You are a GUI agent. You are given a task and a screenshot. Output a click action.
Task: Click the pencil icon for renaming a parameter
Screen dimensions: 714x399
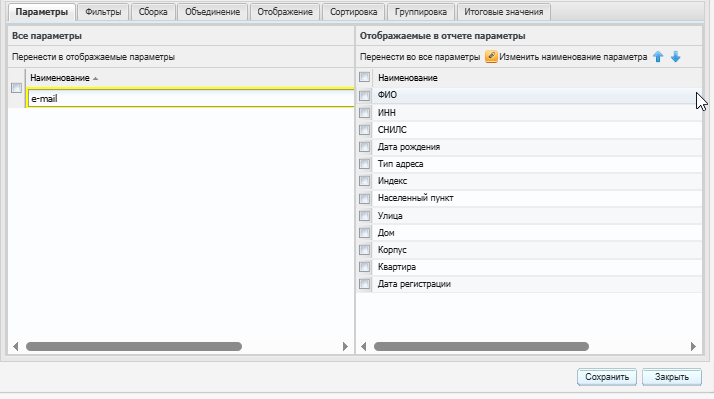pos(491,57)
